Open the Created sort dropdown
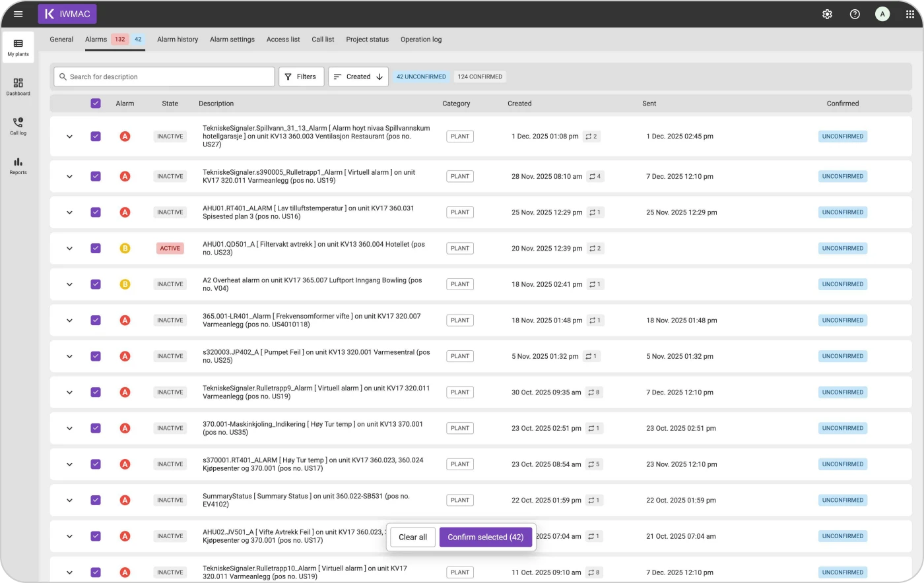The height and width of the screenshot is (583, 924). tap(358, 77)
